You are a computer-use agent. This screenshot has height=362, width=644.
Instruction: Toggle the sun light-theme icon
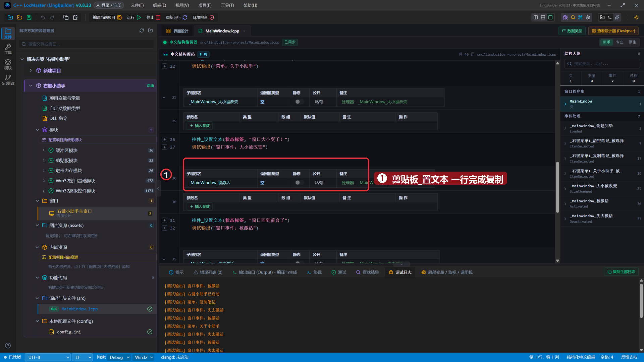tap(636, 17)
